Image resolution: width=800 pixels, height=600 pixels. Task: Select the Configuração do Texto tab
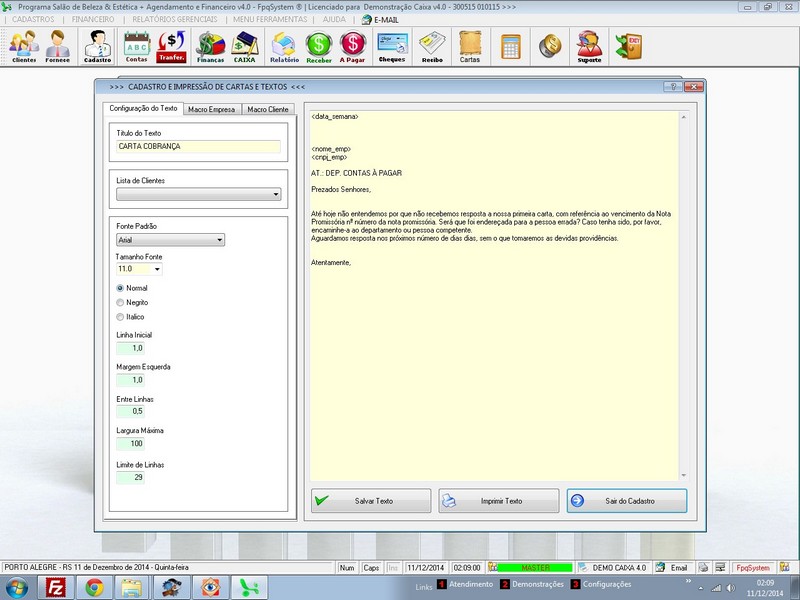[143, 108]
